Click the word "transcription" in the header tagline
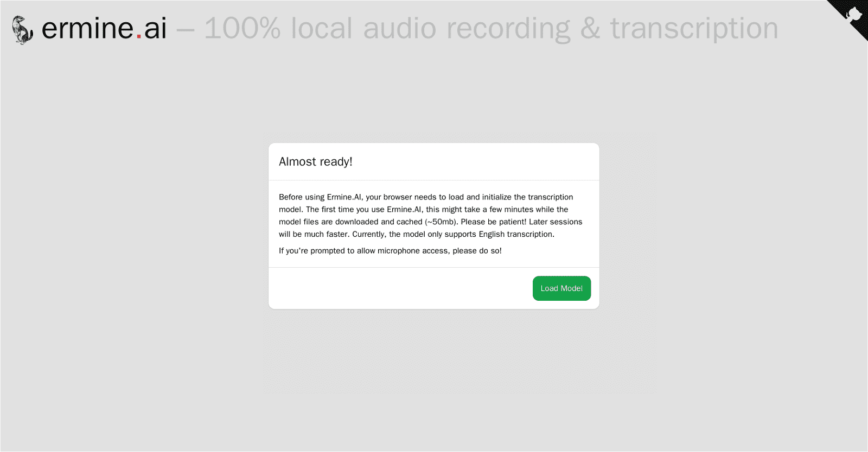The height and width of the screenshot is (452, 868). pos(694,29)
